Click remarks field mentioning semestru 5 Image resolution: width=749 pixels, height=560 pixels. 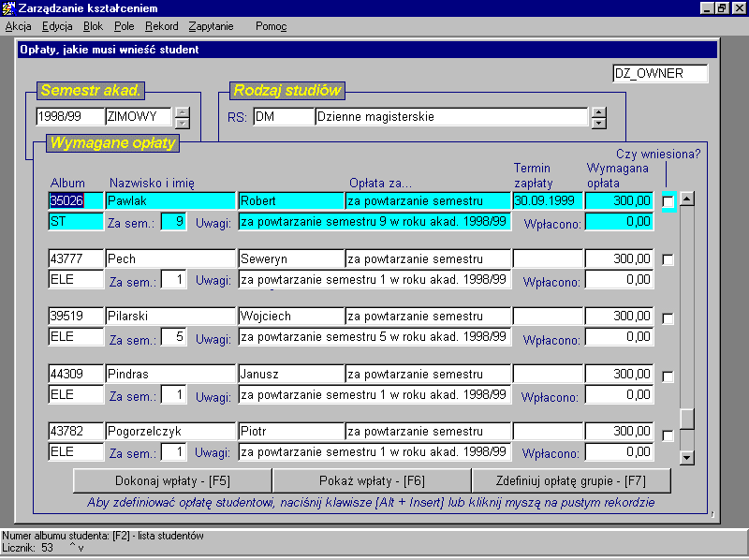point(375,337)
